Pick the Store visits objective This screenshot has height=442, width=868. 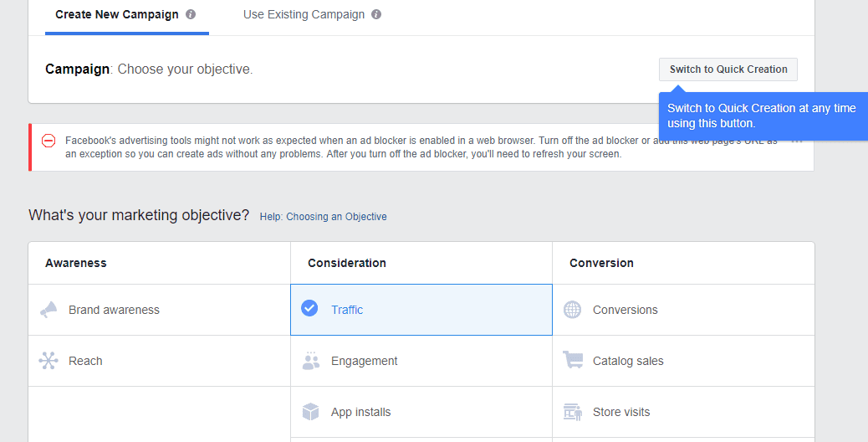(x=684, y=412)
